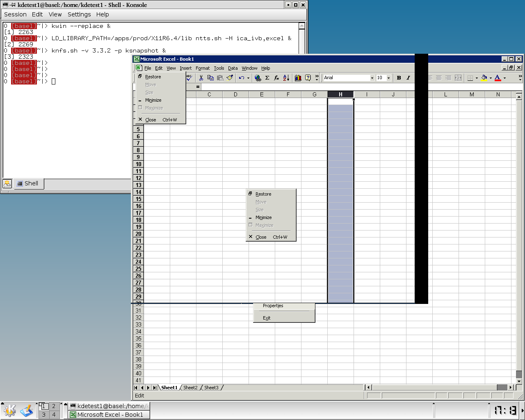Jump to last sheet tab arrow

pyautogui.click(x=155, y=388)
